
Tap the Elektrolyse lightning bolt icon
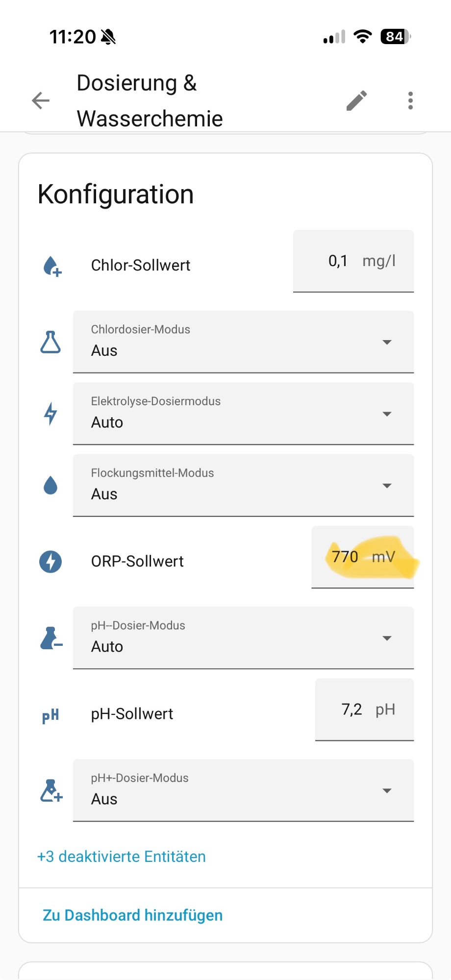[x=50, y=414]
